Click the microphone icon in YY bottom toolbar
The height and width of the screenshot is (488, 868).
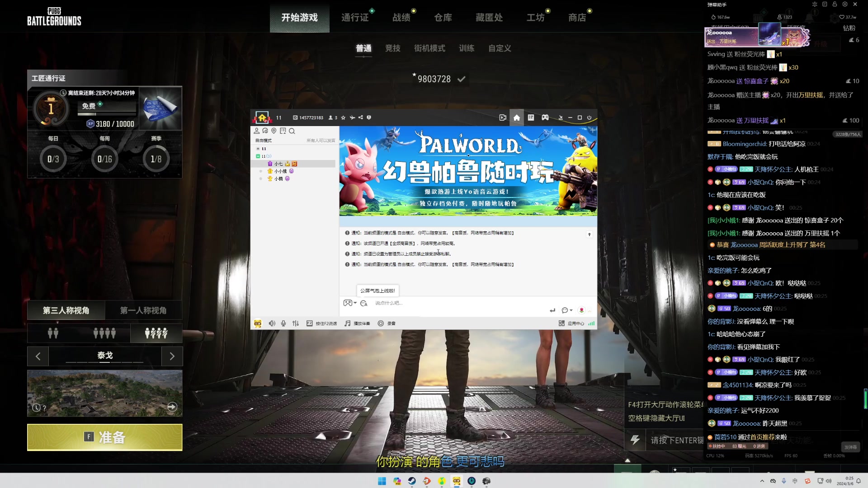click(283, 324)
